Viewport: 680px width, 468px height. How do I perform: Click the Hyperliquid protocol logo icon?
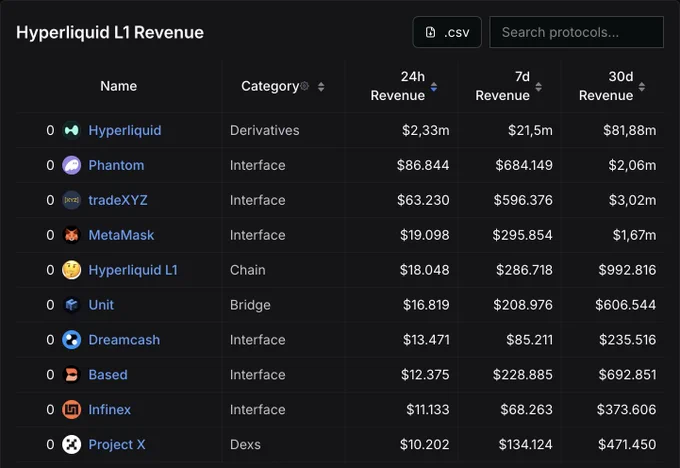click(x=72, y=130)
